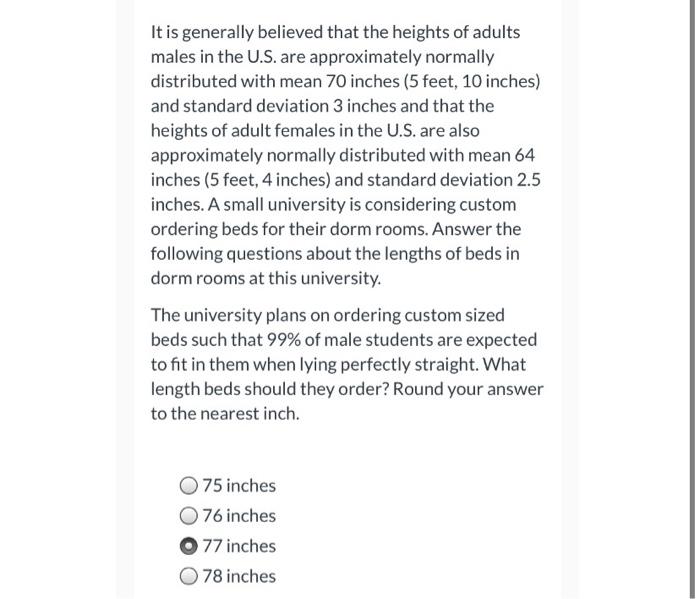Viewport: 700px width, 599px height.
Task: Click the '78 inches' answer label text
Action: [x=239, y=576]
